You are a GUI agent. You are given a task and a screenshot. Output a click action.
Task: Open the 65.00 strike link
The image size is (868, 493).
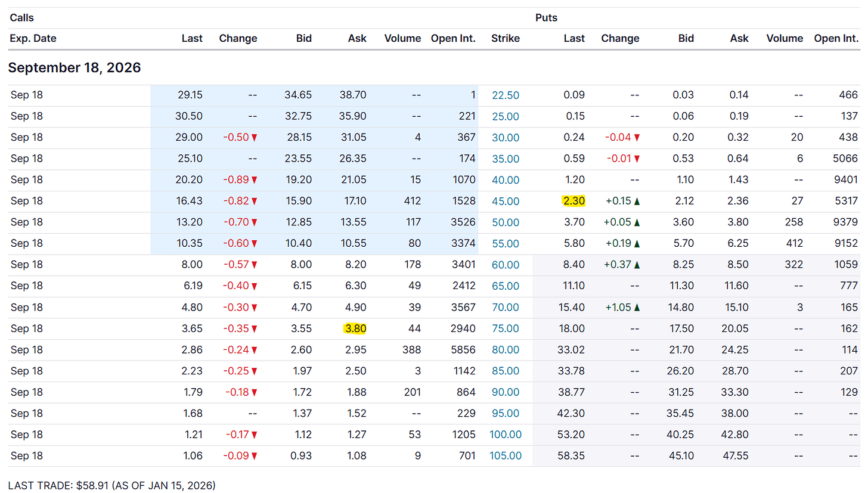pyautogui.click(x=505, y=286)
